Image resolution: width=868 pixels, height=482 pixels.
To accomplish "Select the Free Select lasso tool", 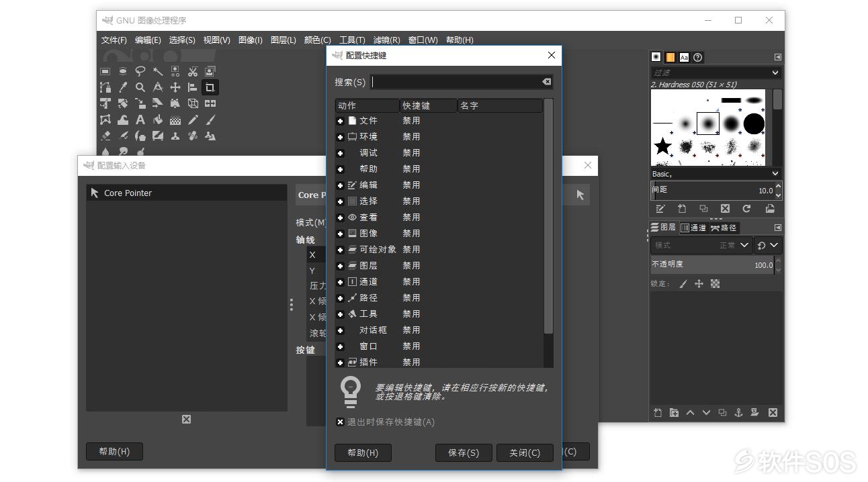I will [x=140, y=71].
